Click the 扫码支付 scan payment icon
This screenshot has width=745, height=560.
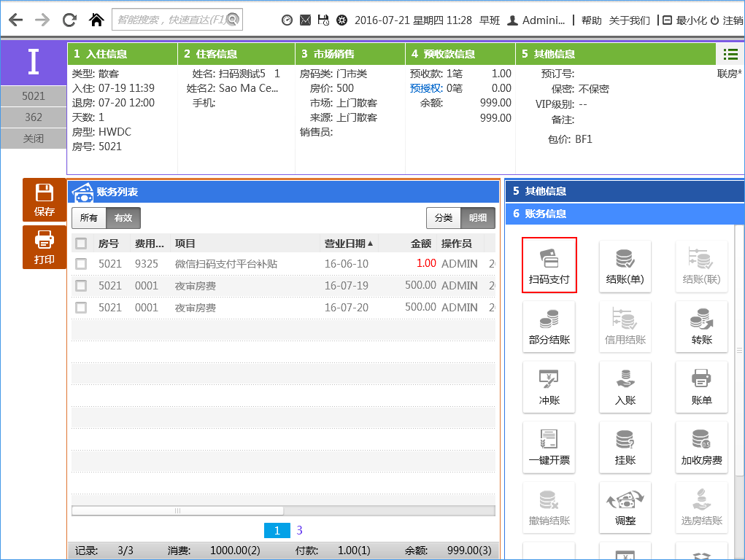[x=549, y=265]
